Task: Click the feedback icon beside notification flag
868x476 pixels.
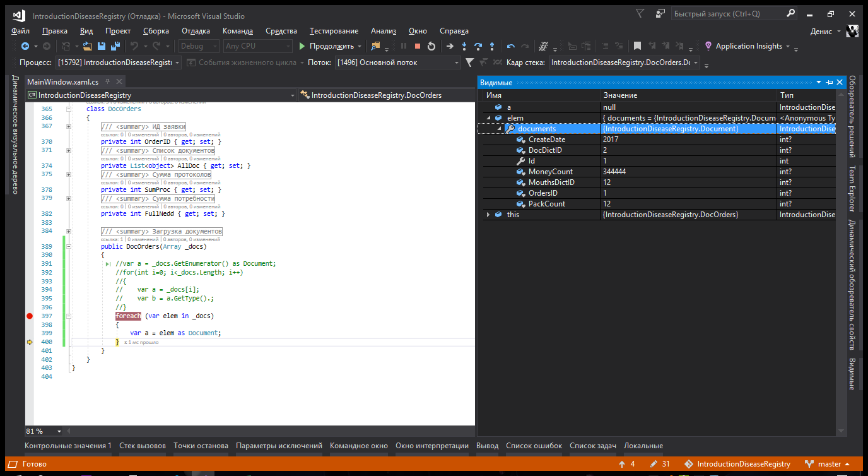Action: [x=660, y=13]
